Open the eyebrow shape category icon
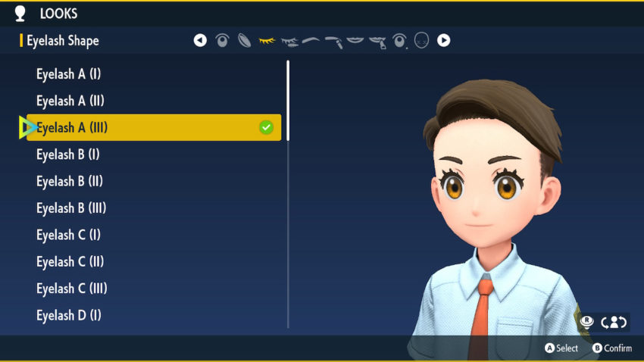The height and width of the screenshot is (362, 644). 311,40
